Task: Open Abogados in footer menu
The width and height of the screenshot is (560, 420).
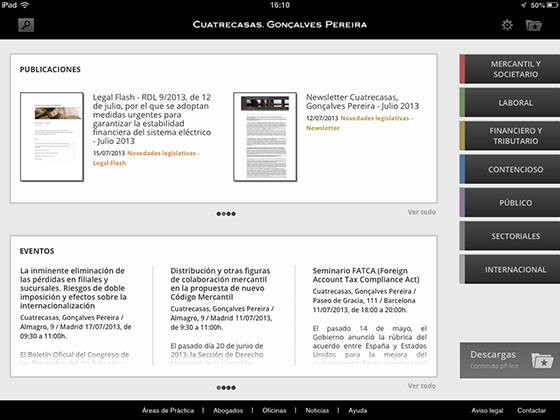Action: coord(228,410)
